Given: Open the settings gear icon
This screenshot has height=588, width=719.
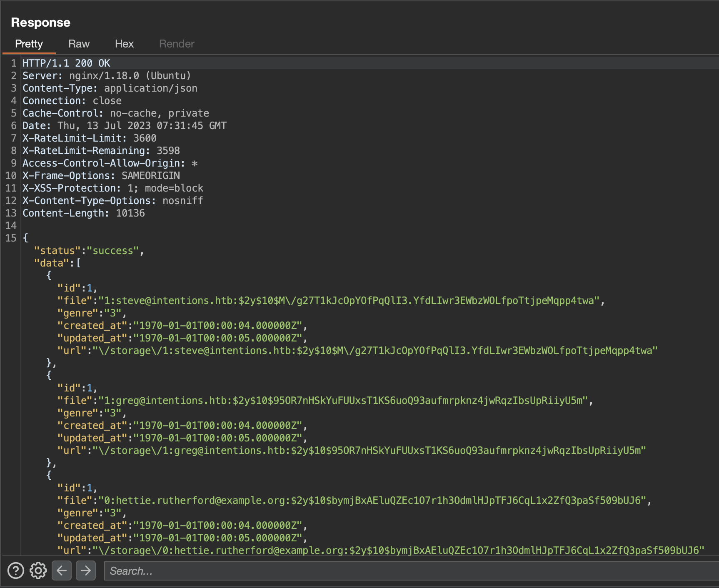Looking at the screenshot, I should click(x=38, y=571).
